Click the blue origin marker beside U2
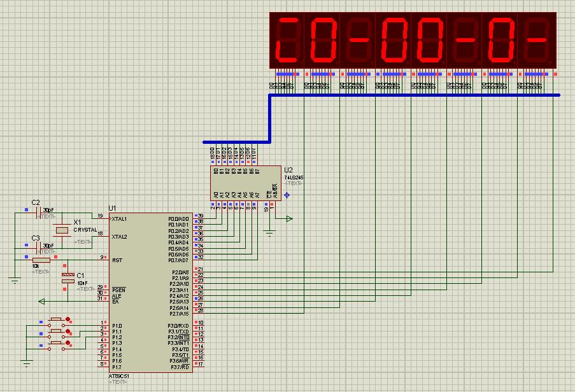This screenshot has height=392, width=575. [x=287, y=195]
